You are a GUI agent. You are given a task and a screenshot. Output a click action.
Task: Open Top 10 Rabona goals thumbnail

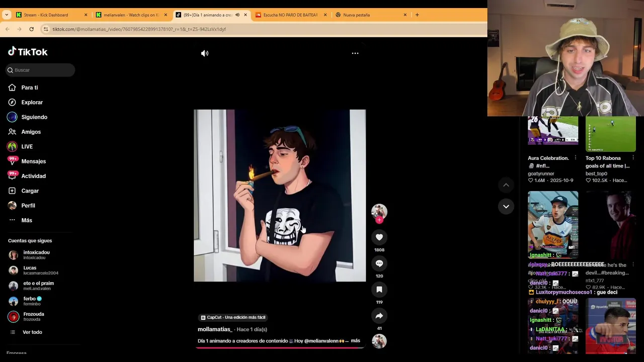[611, 134]
